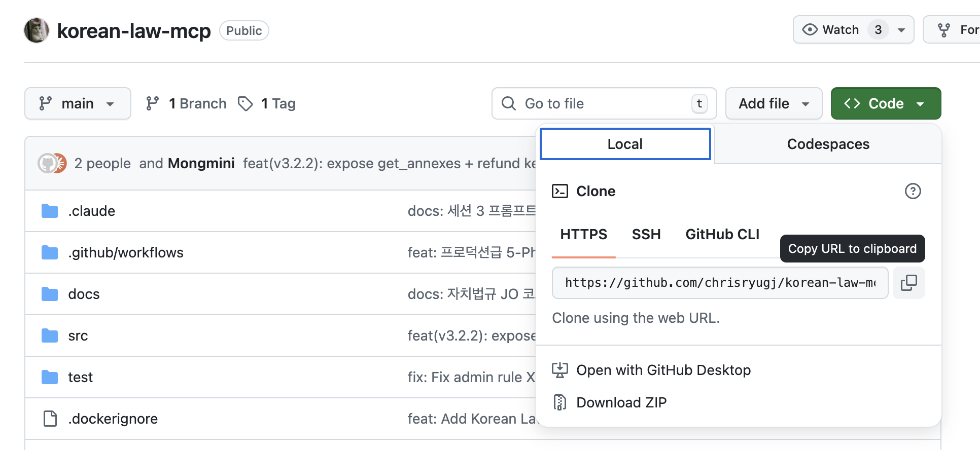
Task: Toggle the green Code dropdown button
Action: [886, 103]
